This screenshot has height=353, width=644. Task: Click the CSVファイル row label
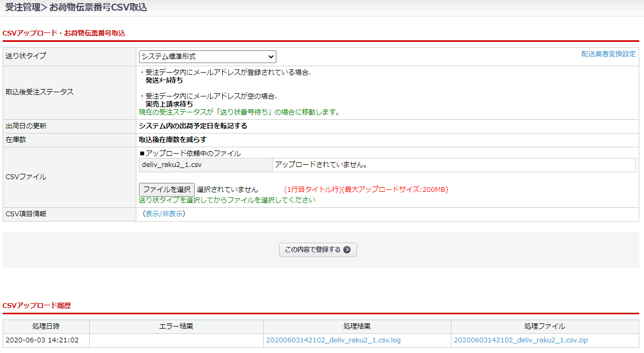point(26,177)
